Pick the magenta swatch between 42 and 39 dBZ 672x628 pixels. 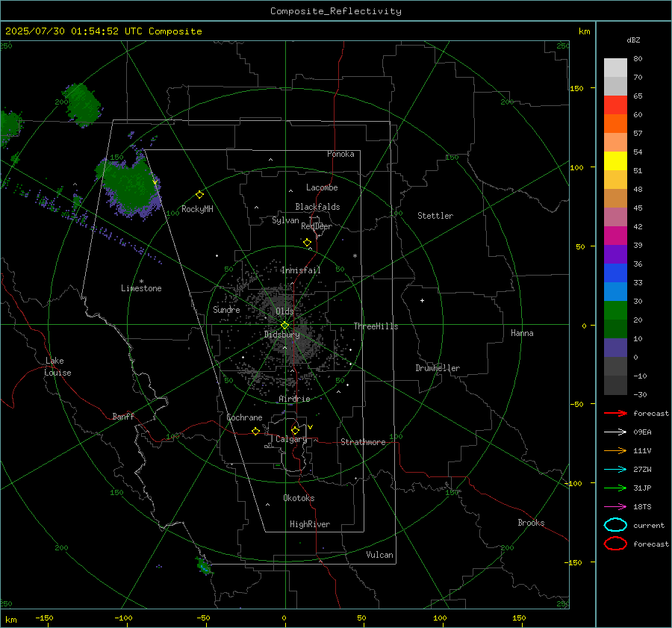pos(615,236)
